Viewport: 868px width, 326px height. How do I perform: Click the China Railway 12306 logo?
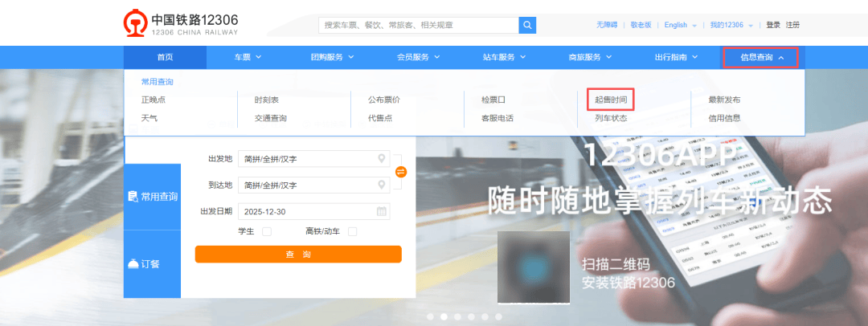point(181,24)
